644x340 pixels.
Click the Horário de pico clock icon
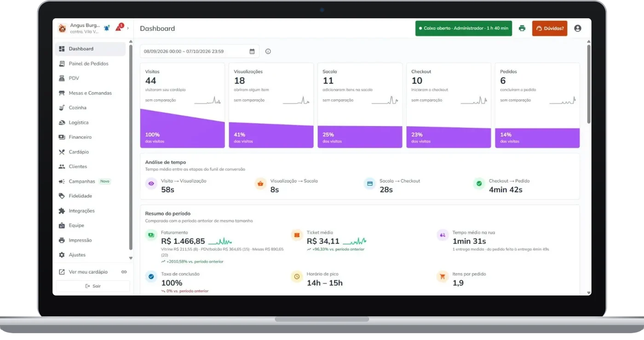[297, 277]
